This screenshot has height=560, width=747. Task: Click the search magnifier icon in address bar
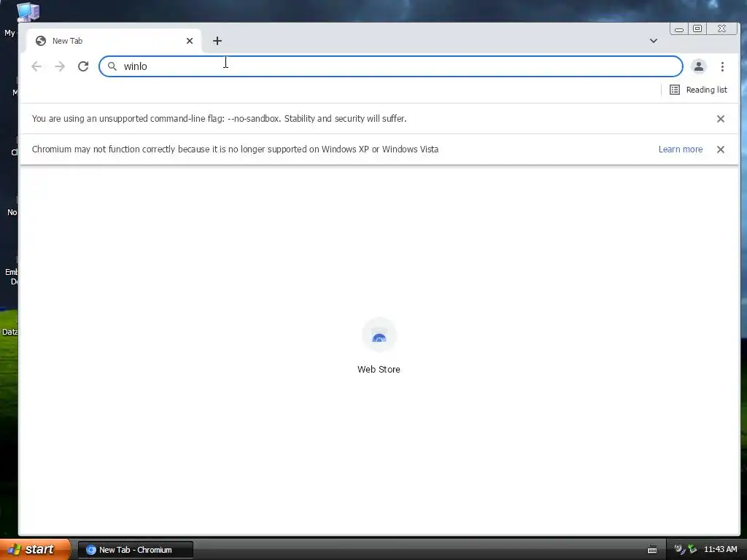(112, 66)
